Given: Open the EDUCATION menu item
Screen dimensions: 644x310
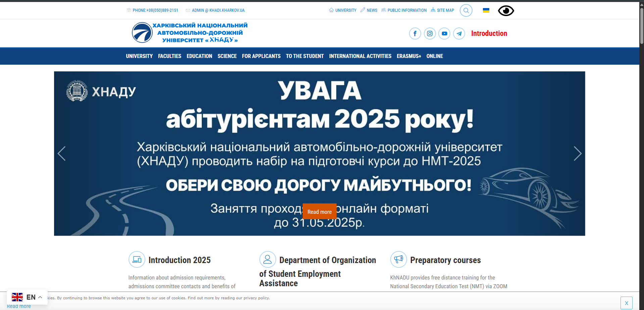Looking at the screenshot, I should pos(199,56).
